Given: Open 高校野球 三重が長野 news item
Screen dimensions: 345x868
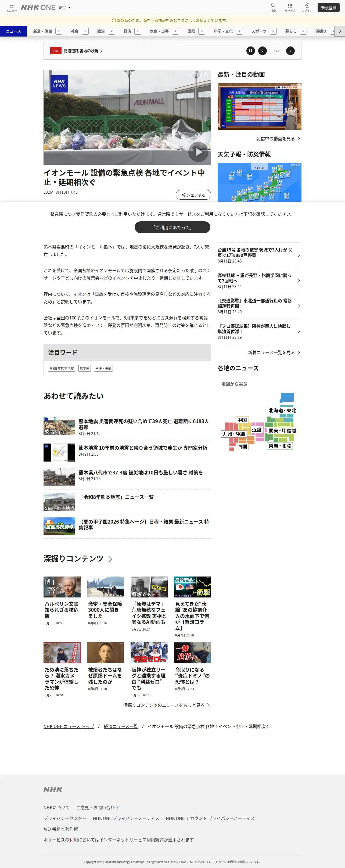Looking at the screenshot, I should (260, 281).
